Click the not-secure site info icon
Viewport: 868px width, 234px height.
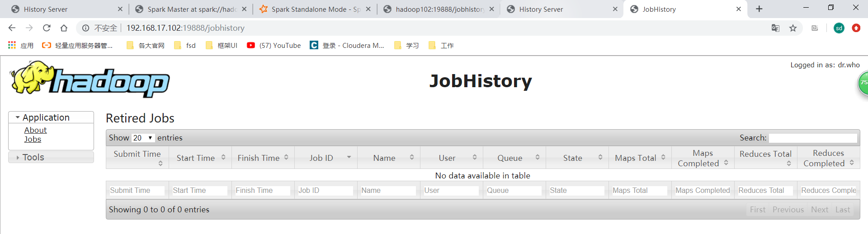[85, 28]
